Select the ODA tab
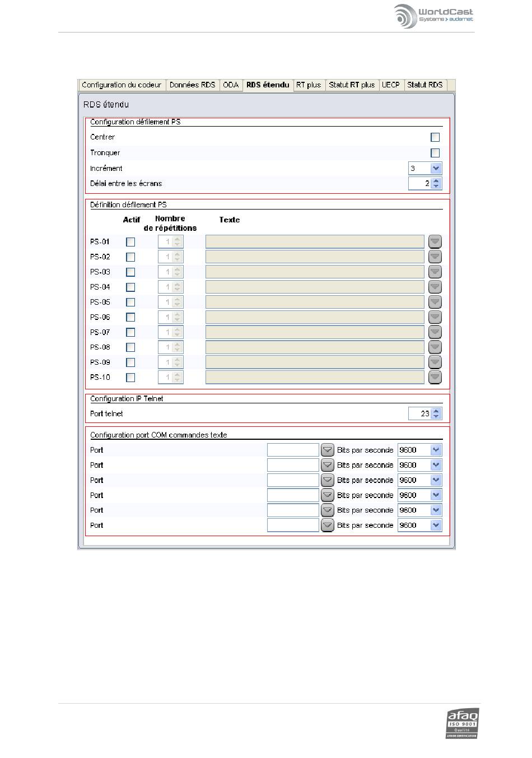 tap(231, 85)
